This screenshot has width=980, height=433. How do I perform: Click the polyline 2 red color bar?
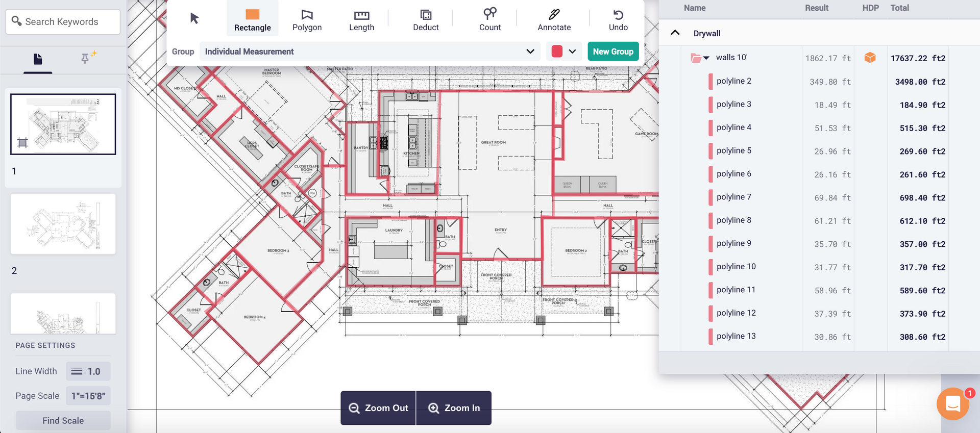[x=710, y=81]
